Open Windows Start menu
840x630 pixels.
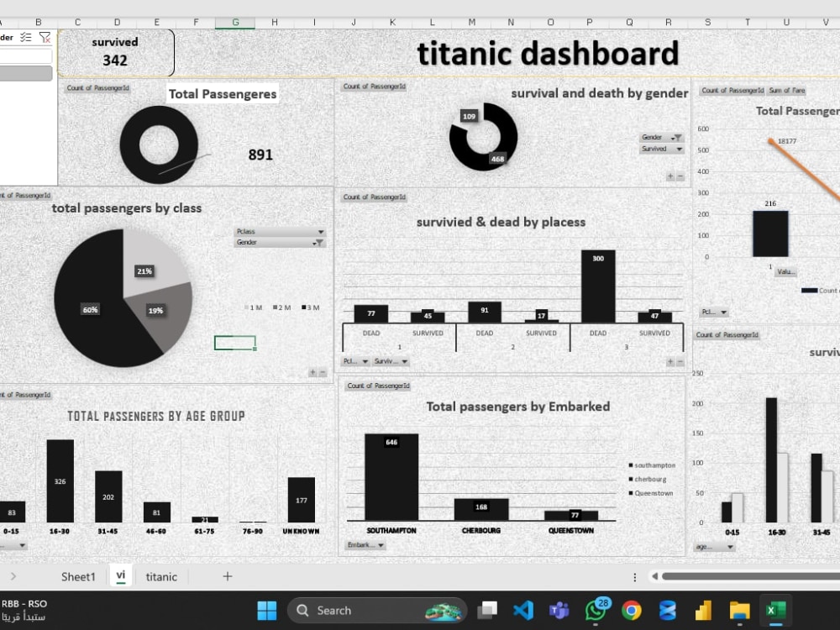[267, 610]
